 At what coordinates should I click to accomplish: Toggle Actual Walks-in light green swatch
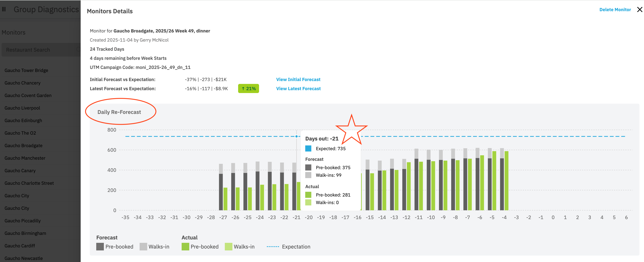[228, 247]
